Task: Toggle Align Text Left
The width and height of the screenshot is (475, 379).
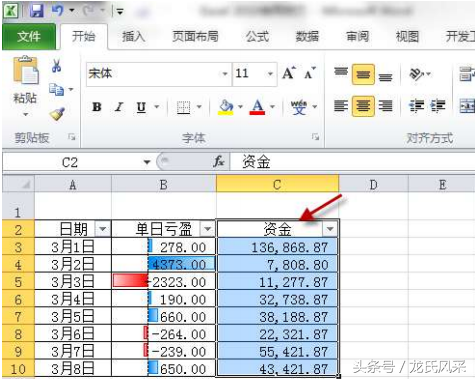Action: 341,106
